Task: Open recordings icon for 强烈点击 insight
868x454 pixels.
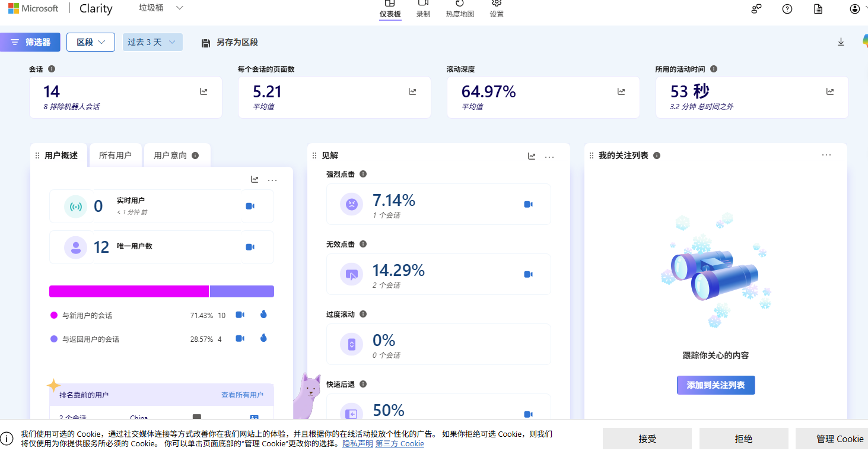Action: tap(528, 204)
